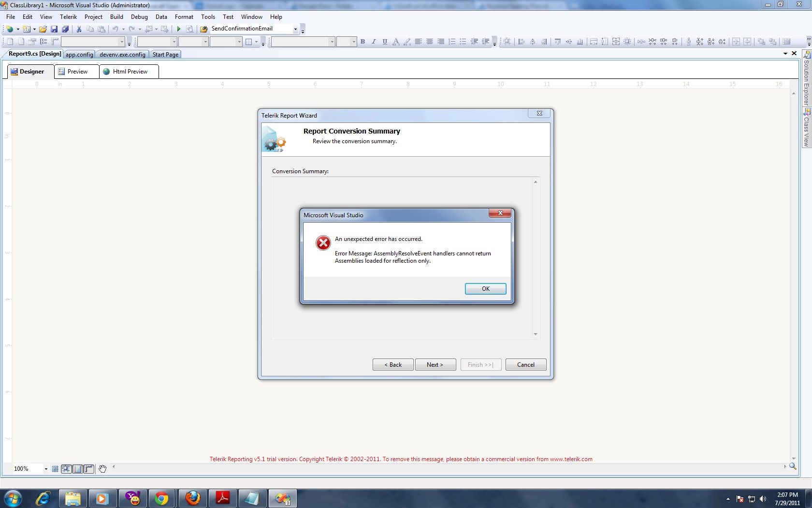Open the Build menu
This screenshot has height=508, width=812.
(x=116, y=17)
